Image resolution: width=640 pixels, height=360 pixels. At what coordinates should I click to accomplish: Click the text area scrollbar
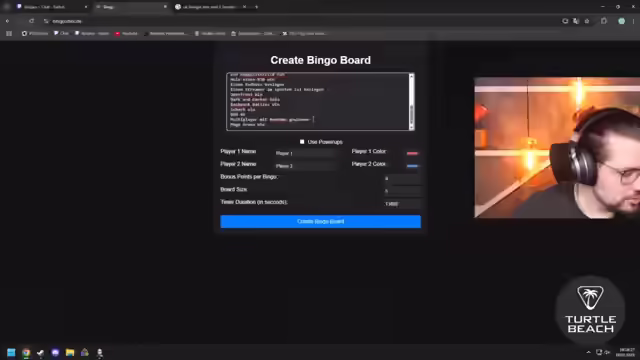pos(411,115)
